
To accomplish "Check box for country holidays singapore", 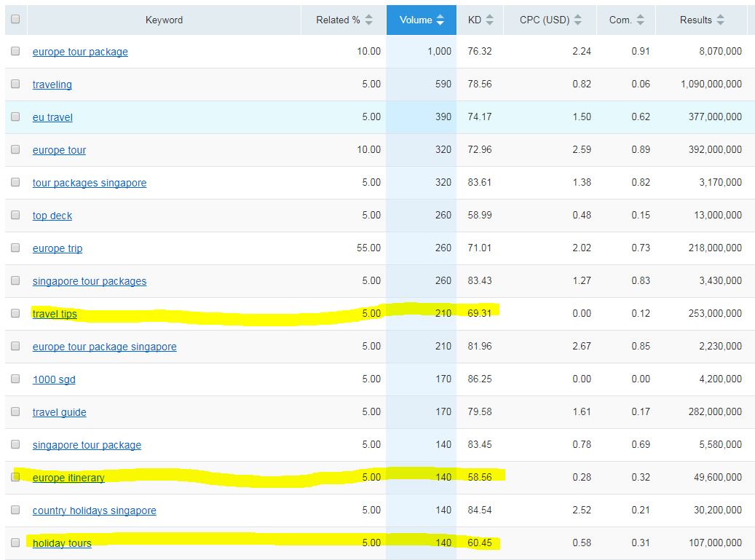I will point(15,510).
